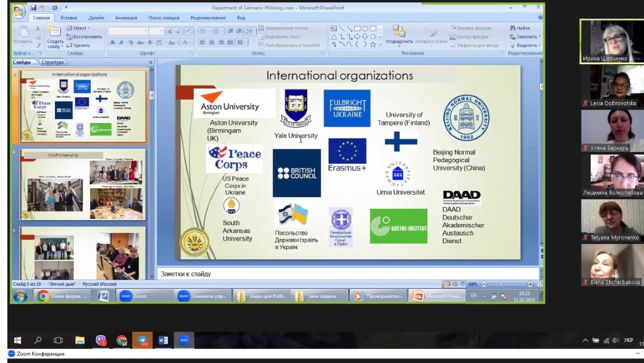The height and width of the screenshot is (363, 644).
Task: Select the right arrow shape
Action: [x=357, y=37]
